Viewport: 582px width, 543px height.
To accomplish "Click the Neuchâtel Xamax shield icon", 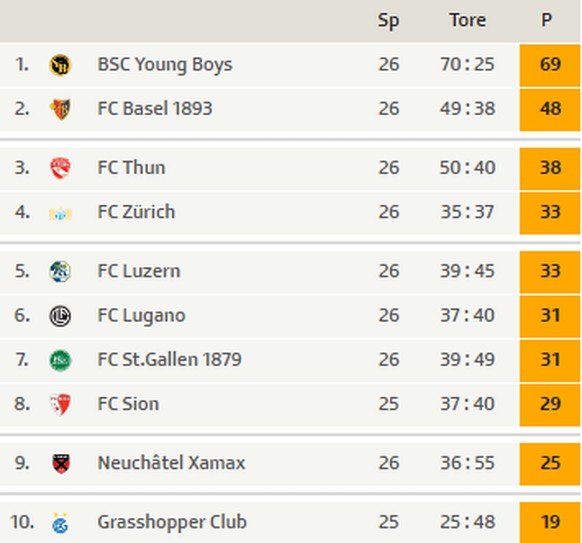I will (x=61, y=464).
